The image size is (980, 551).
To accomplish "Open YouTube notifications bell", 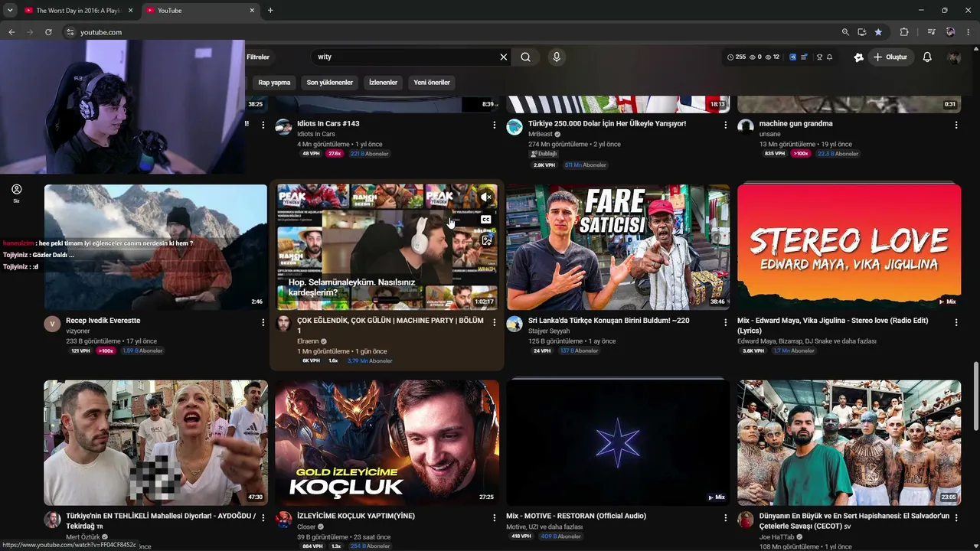I will click(x=927, y=57).
